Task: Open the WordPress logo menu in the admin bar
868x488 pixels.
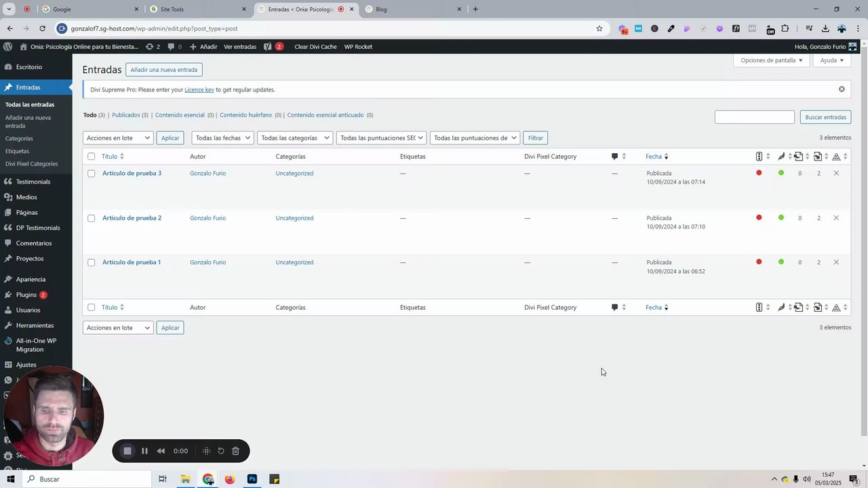Action: [x=7, y=47]
